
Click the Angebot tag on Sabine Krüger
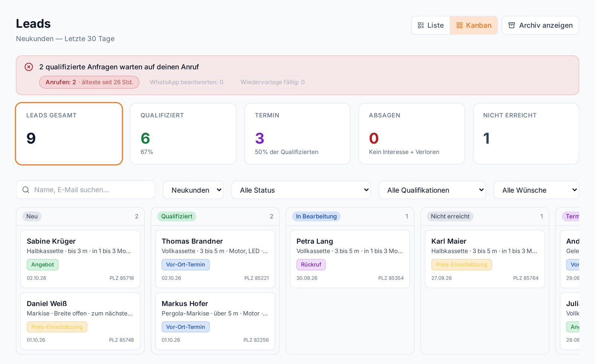(x=42, y=264)
